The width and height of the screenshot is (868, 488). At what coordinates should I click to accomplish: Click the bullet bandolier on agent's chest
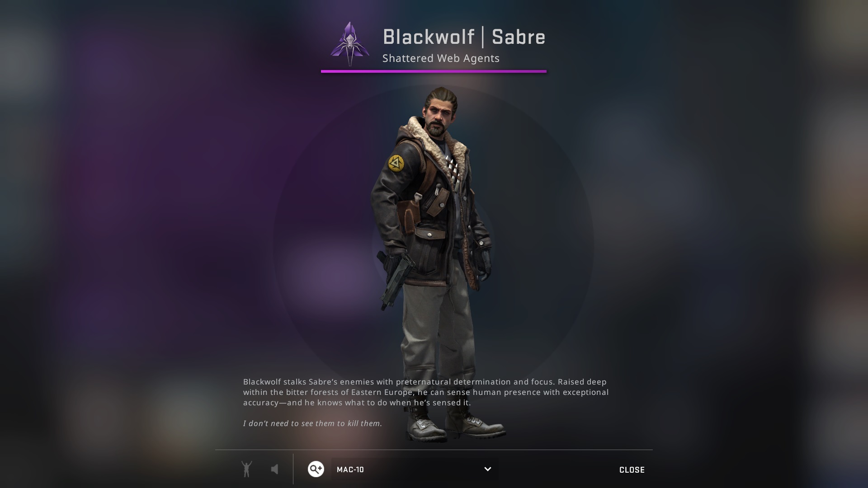point(453,169)
